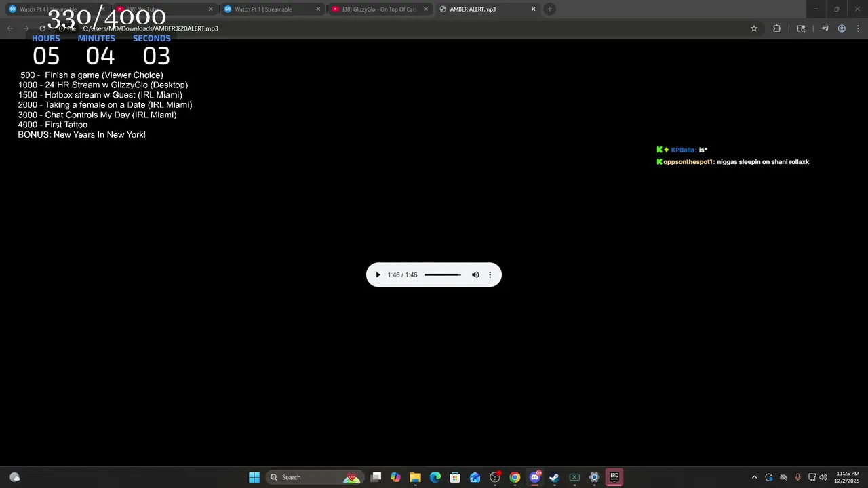
Task: Click the '500 - Finish a game' goal
Action: pos(92,75)
